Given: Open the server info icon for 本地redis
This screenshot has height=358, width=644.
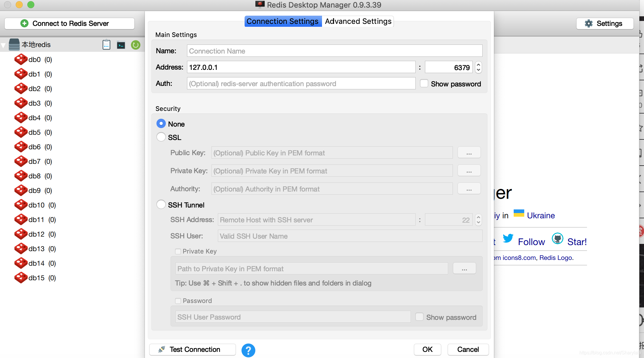Looking at the screenshot, I should (106, 45).
